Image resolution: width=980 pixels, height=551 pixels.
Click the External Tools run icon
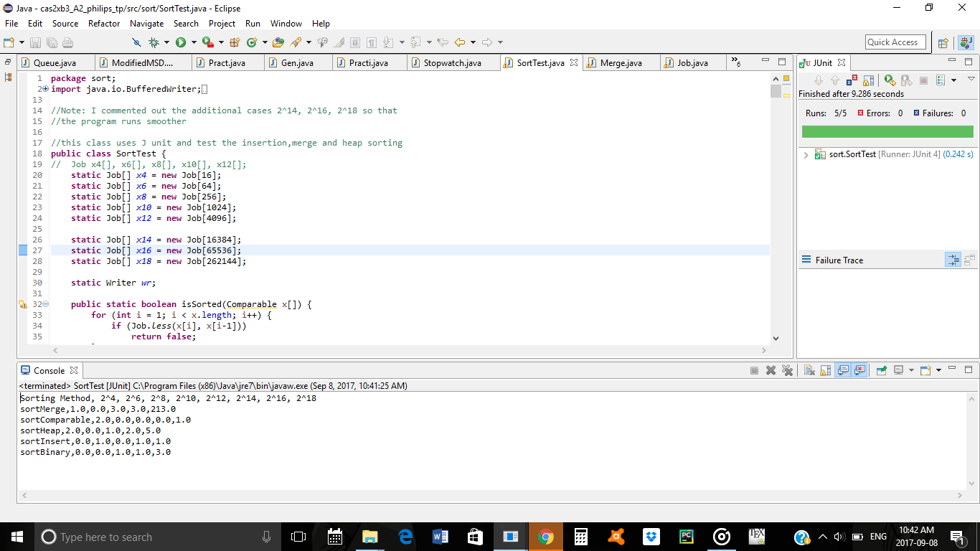207,42
